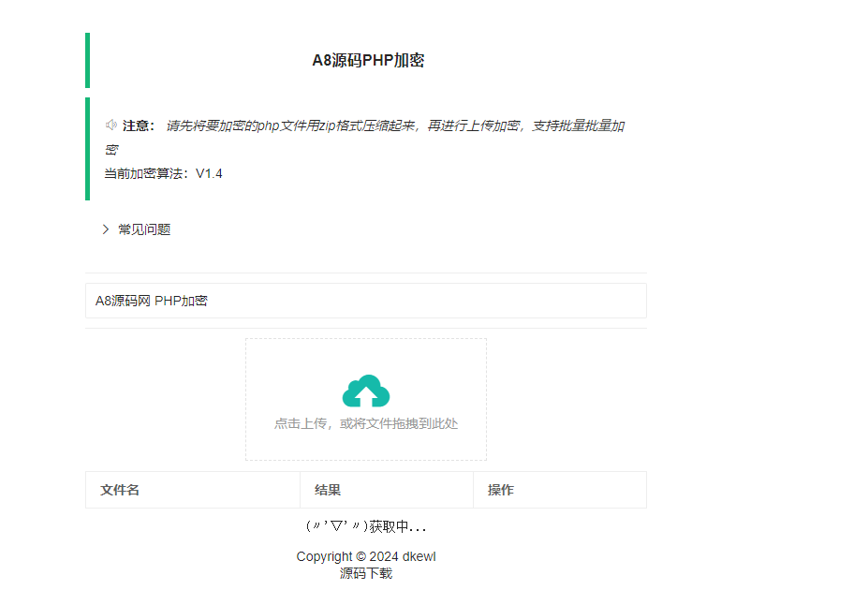Click the italic zip格式压缩 notice sentence
This screenshot has width=868, height=605.
pos(365,138)
